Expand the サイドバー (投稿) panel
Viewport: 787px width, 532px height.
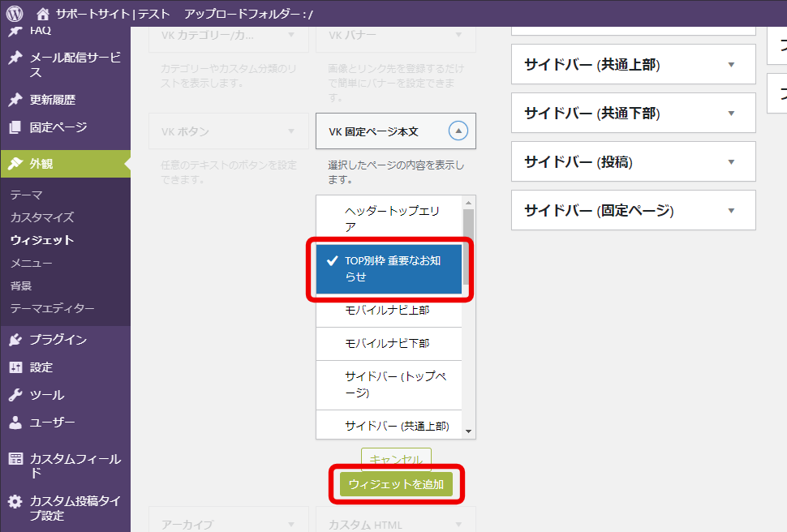(x=731, y=162)
